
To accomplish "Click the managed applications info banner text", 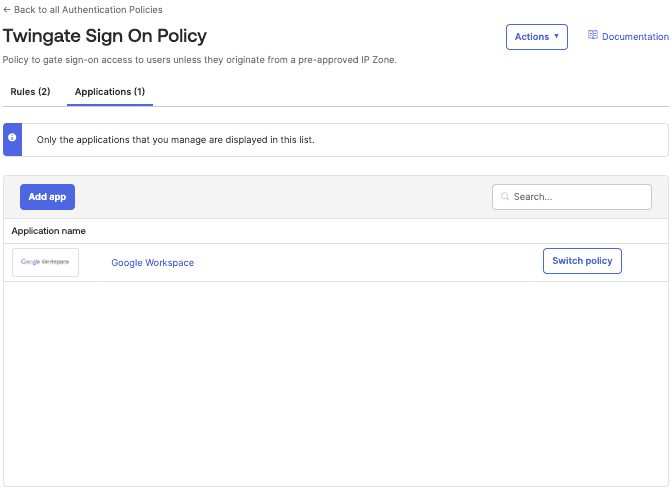I will (x=175, y=140).
